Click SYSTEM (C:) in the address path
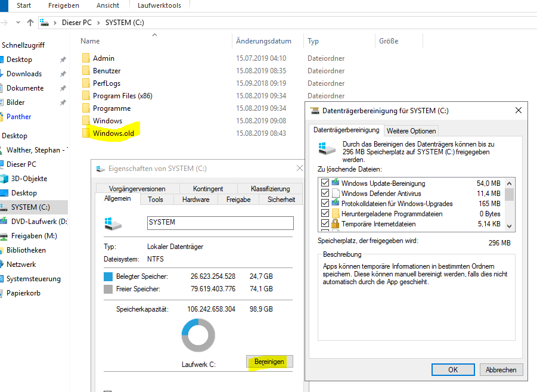The image size is (537, 392). pyautogui.click(x=125, y=23)
